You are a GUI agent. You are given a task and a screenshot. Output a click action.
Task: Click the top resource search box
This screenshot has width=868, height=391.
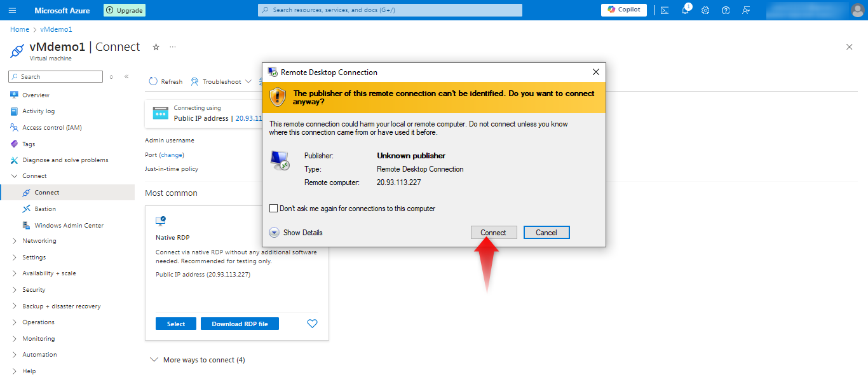tap(390, 10)
